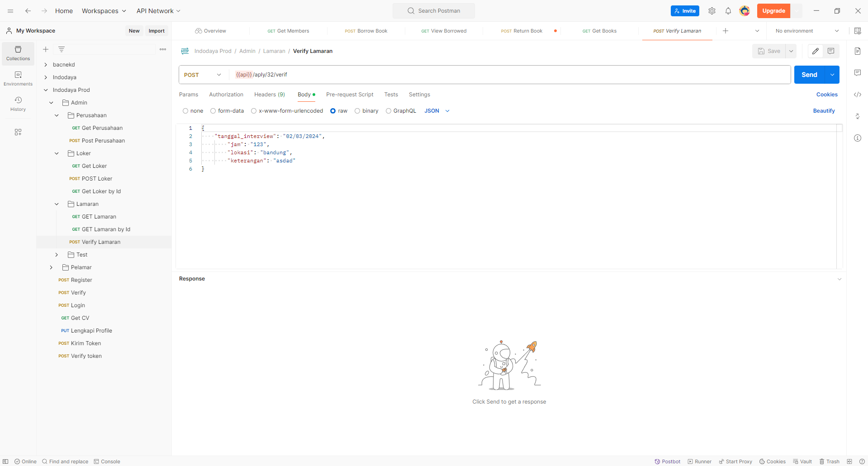868x466 pixels.
Task: Open the Code snippet generator panel
Action: [x=858, y=95]
